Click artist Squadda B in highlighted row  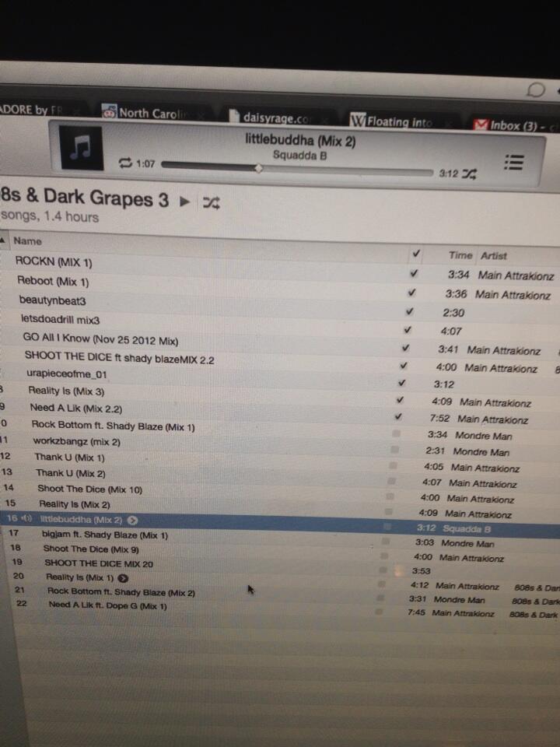(x=467, y=529)
